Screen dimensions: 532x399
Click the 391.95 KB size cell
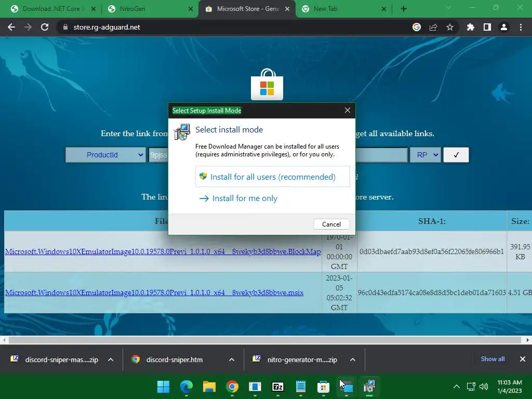click(520, 251)
